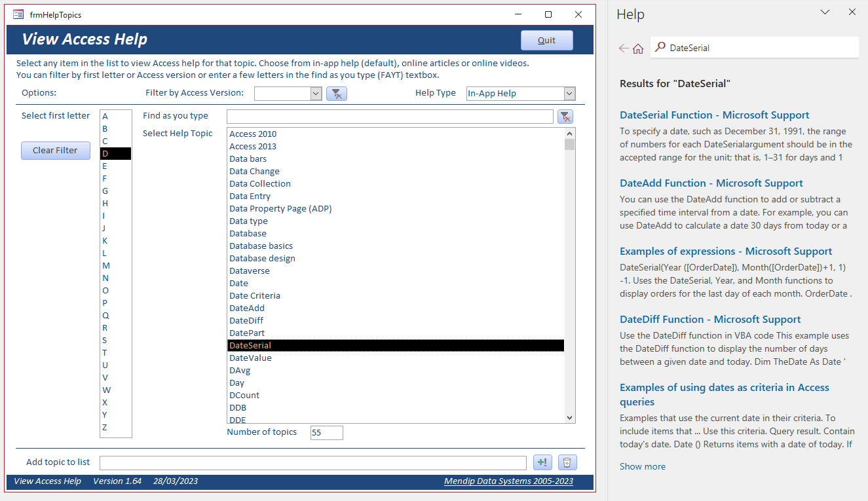Open the Help pane home icon
This screenshot has width=868, height=501.
pos(638,48)
